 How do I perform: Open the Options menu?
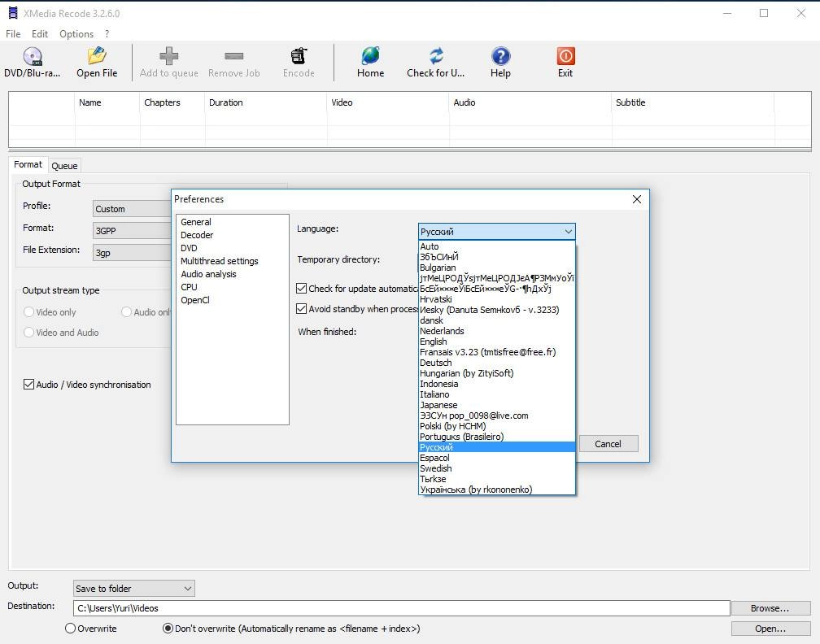click(76, 34)
